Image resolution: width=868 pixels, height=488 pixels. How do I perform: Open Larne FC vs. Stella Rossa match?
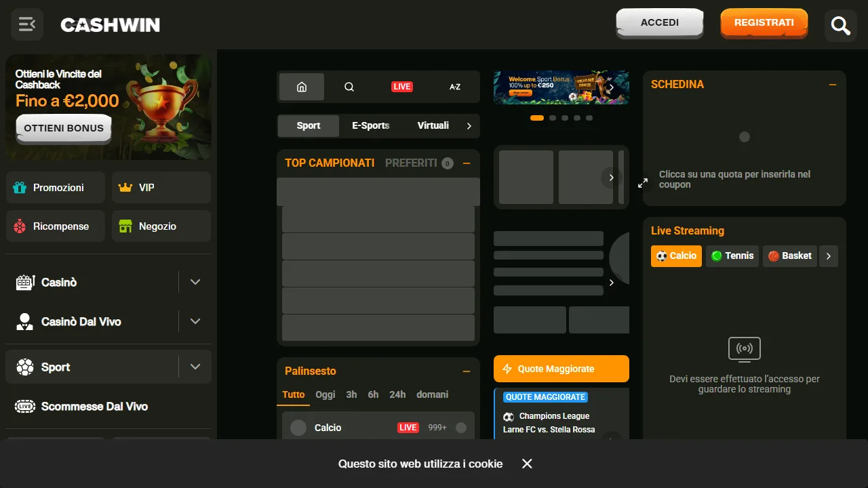[549, 430]
